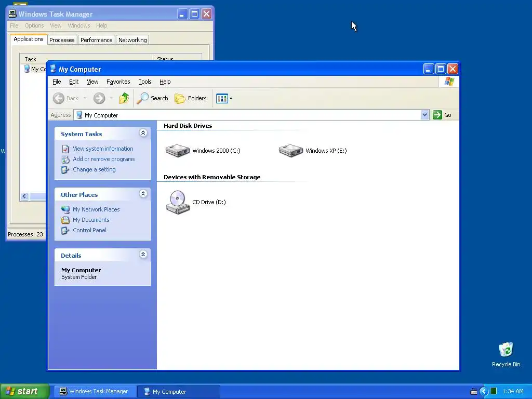The width and height of the screenshot is (532, 399).
Task: Click the Forward arrow icon in toolbar
Action: 99,98
